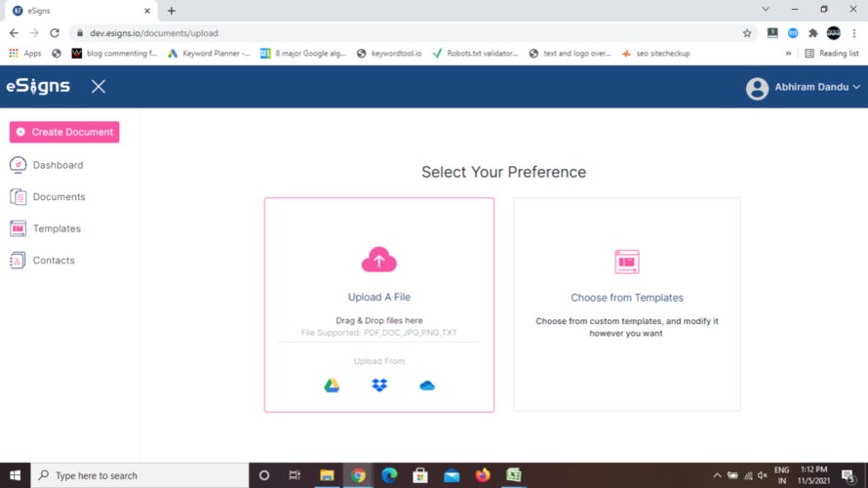The image size is (868, 488).
Task: Open keywordtool.io bookmark
Action: tap(389, 53)
